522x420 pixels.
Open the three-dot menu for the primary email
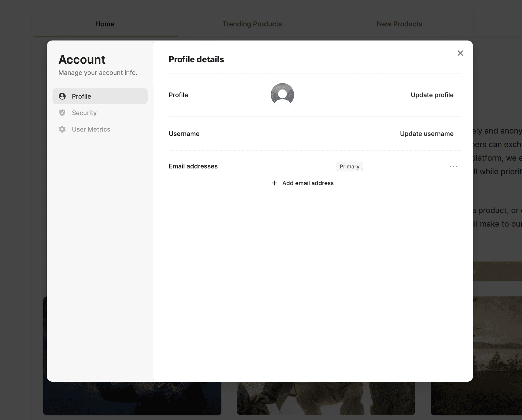tap(453, 166)
